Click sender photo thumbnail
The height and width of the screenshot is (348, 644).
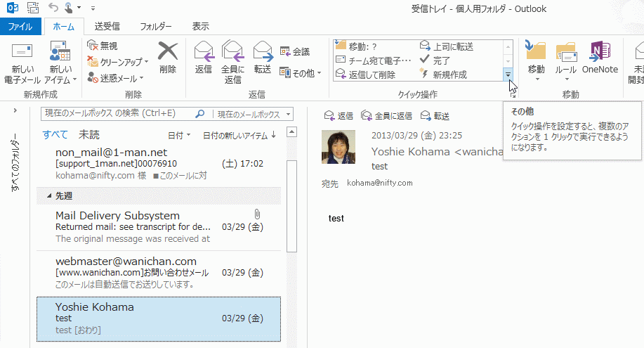click(x=339, y=147)
